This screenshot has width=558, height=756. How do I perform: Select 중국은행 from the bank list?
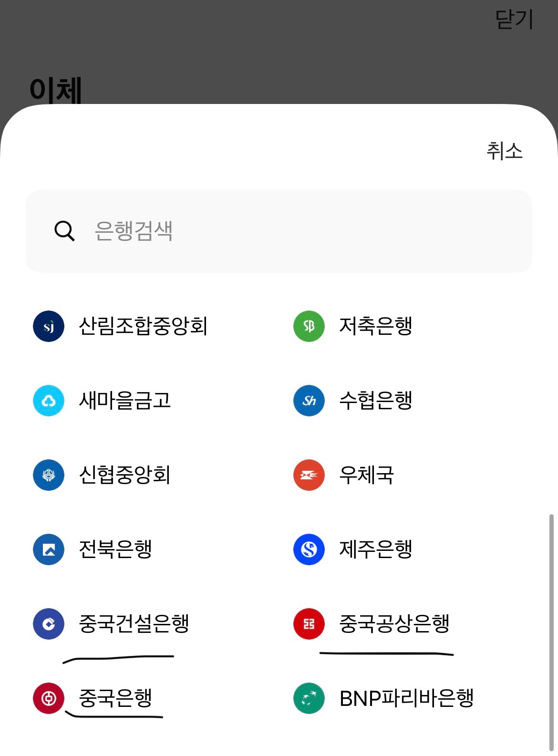(x=115, y=698)
